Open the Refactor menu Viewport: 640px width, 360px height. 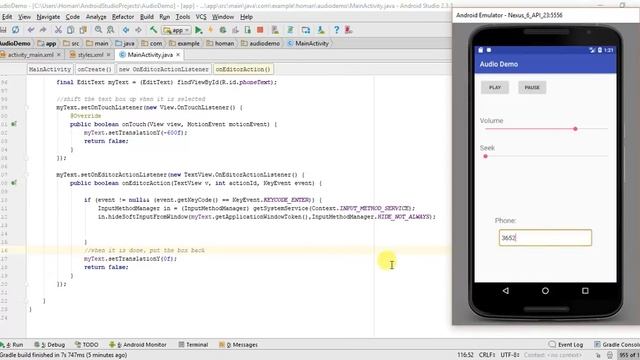123,17
